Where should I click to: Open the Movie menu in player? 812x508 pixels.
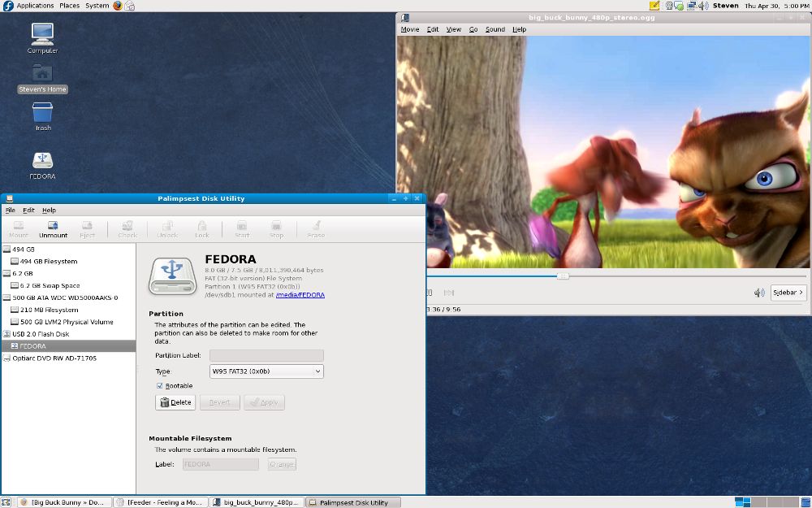[409, 29]
